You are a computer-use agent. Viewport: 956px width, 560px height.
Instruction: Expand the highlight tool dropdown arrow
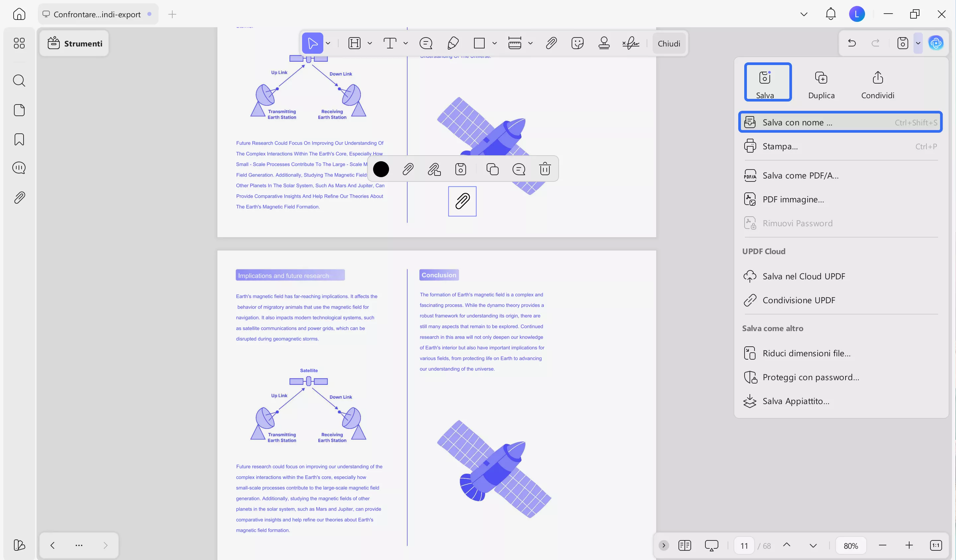(x=370, y=43)
